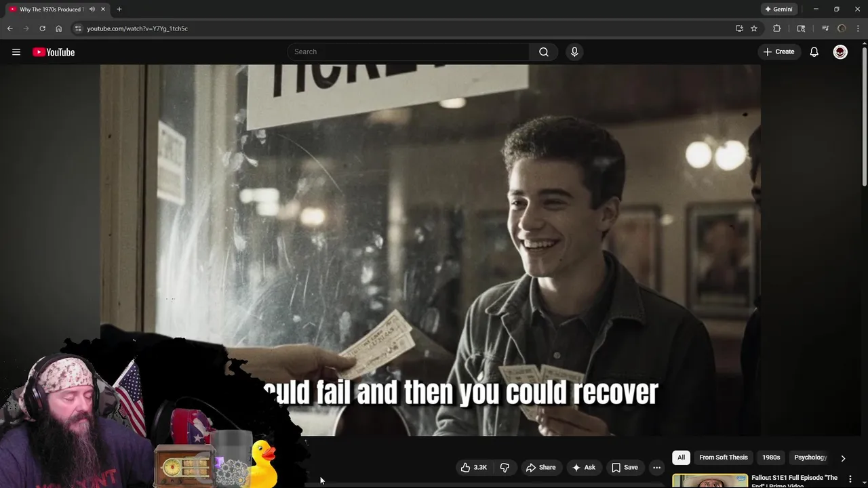Go back with browser back arrow

tap(9, 28)
